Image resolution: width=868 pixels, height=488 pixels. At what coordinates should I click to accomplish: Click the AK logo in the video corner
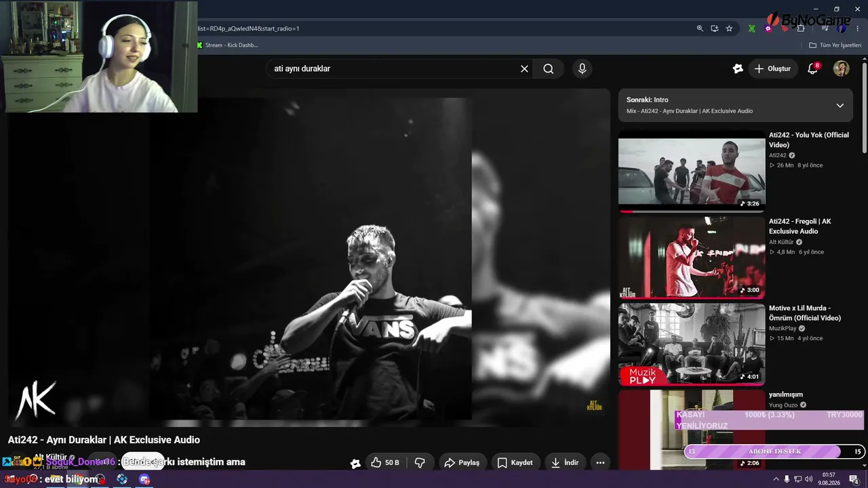pos(35,400)
